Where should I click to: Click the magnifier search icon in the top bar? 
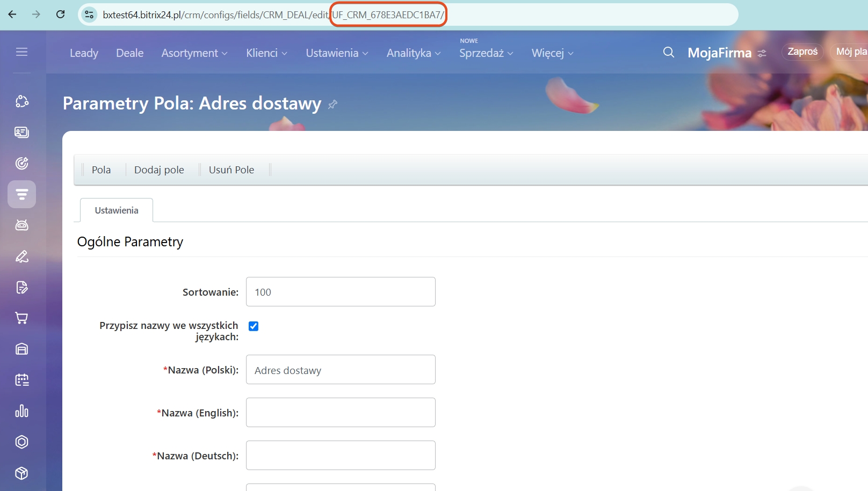(x=669, y=52)
